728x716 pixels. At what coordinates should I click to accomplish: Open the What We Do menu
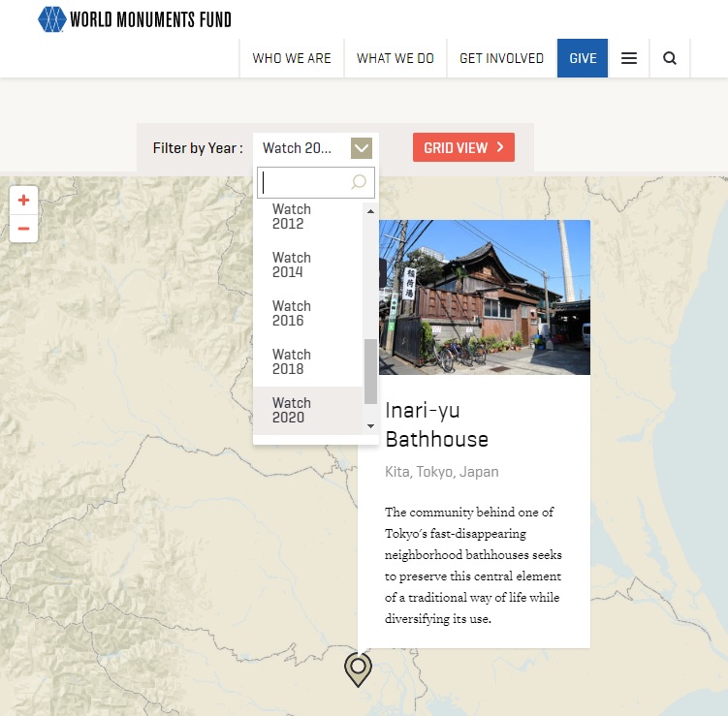[396, 58]
